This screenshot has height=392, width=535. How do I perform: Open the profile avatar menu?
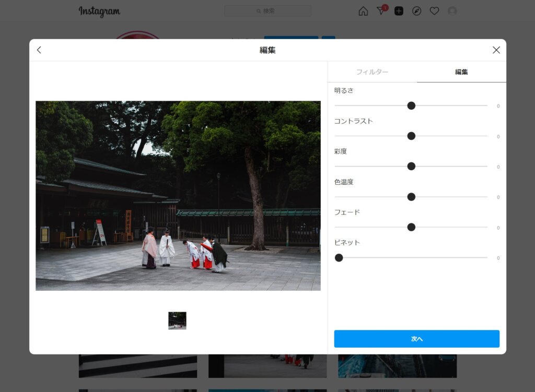coord(452,11)
